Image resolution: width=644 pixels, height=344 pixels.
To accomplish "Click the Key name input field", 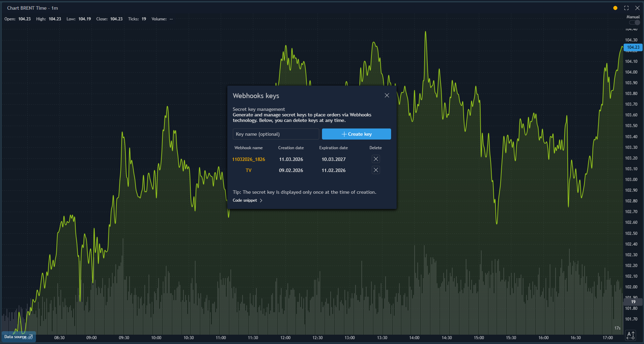I will click(276, 134).
